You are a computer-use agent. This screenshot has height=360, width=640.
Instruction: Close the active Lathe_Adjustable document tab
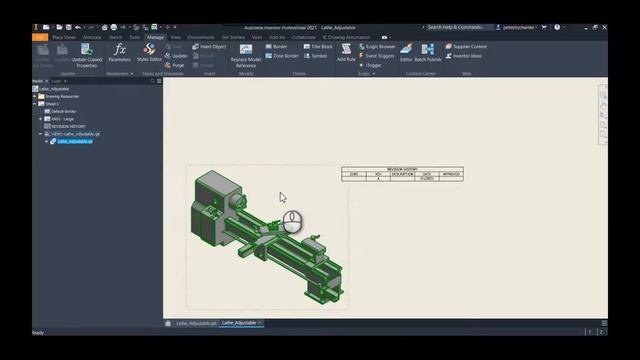tap(260, 323)
